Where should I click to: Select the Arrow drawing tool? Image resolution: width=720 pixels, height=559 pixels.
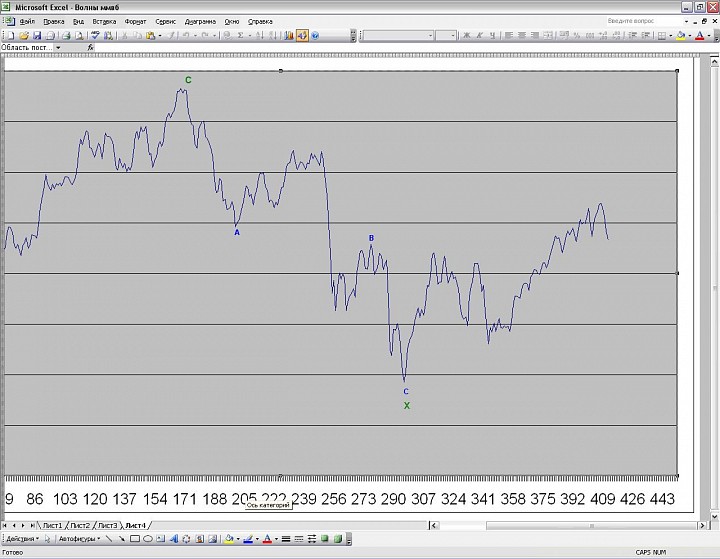tap(122, 539)
